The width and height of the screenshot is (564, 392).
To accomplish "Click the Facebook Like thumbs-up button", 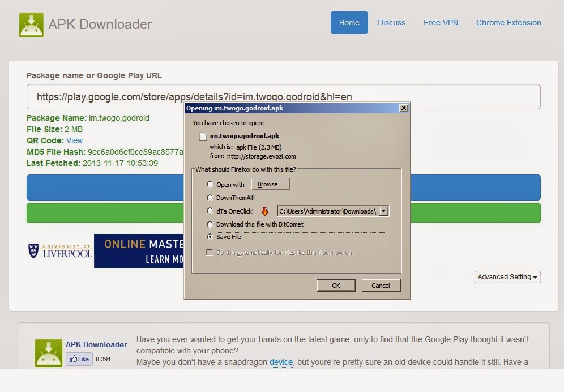I will click(79, 359).
